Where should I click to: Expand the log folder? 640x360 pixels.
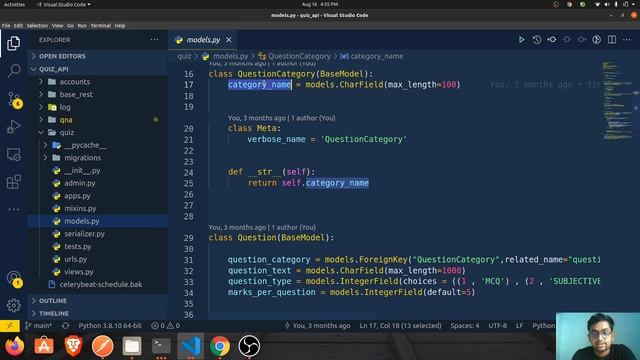[x=98, y=107]
